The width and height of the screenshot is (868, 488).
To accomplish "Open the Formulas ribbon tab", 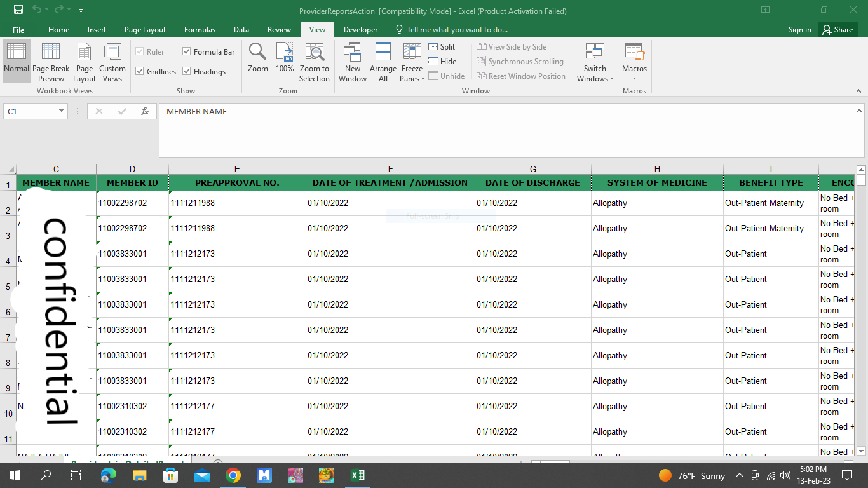I will coord(200,30).
